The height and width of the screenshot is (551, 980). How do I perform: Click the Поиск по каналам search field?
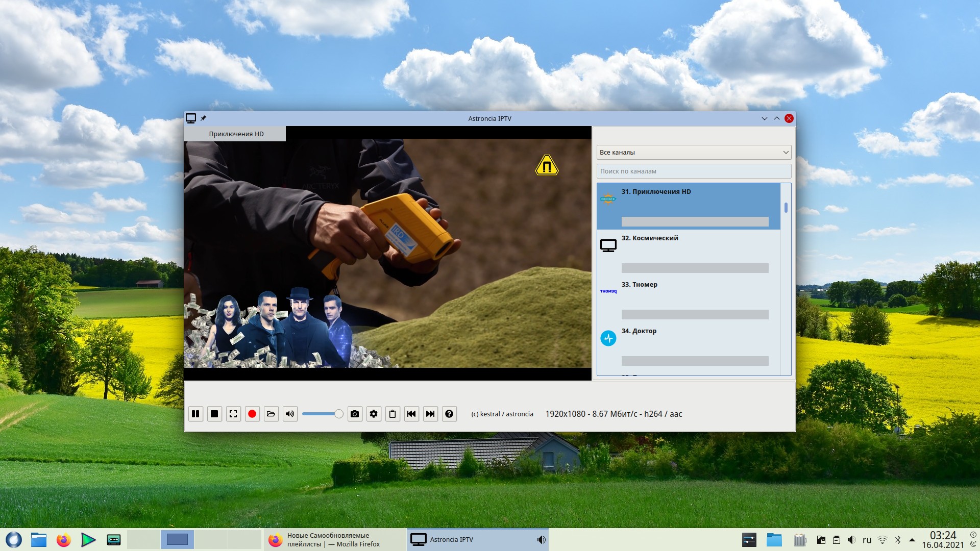click(x=694, y=171)
